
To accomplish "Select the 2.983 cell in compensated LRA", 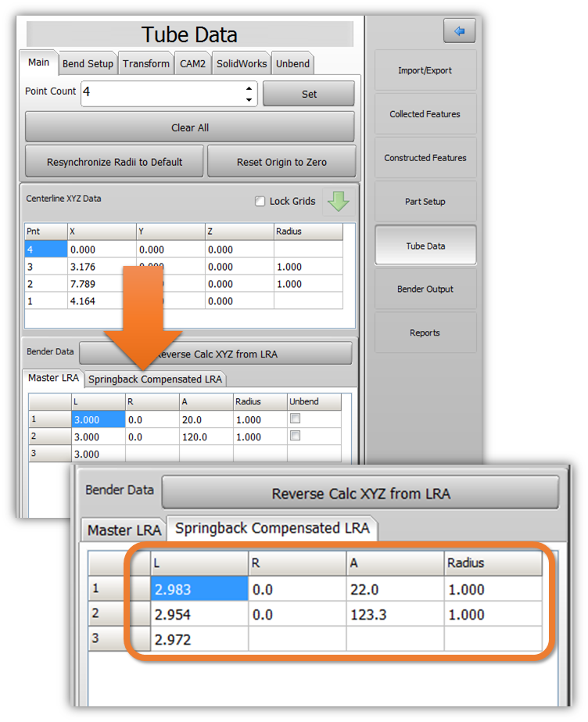I will tap(199, 590).
